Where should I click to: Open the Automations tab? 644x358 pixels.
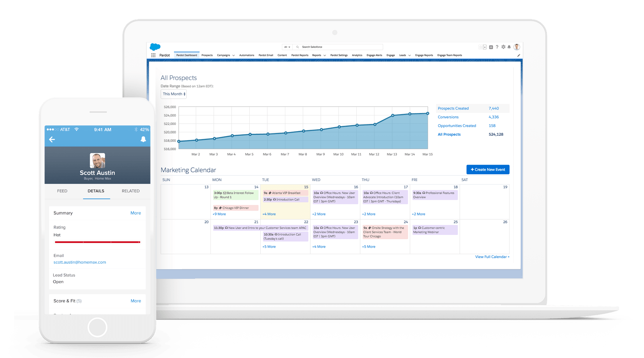(x=247, y=55)
